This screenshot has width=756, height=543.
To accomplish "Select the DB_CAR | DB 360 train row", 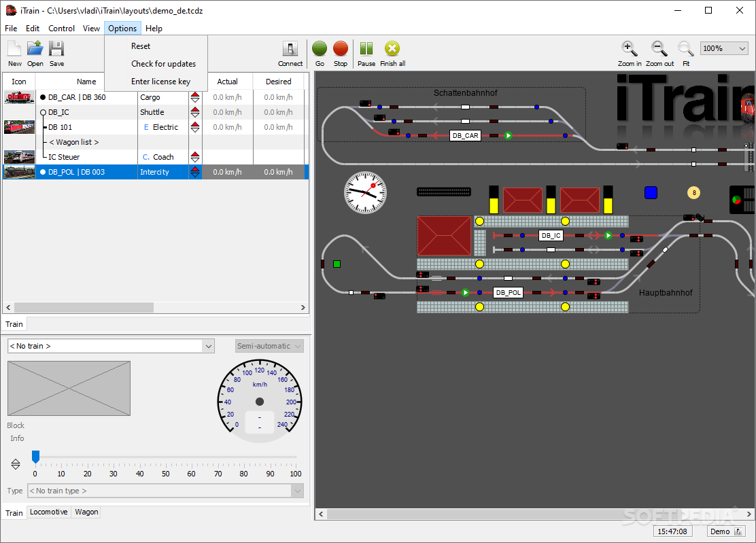I will point(156,97).
